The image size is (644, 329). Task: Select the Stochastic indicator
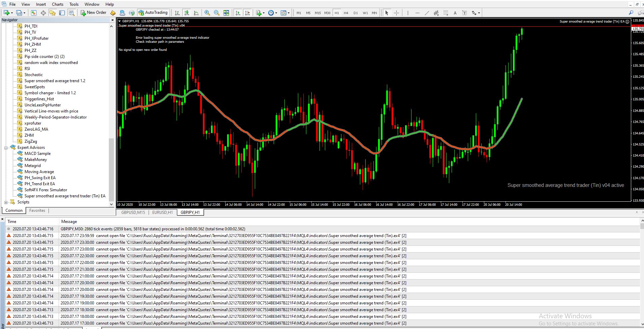tap(33, 75)
